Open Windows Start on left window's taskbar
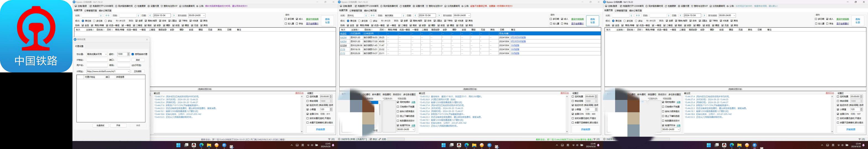Viewport: 868px width, 149px height. coord(178,145)
